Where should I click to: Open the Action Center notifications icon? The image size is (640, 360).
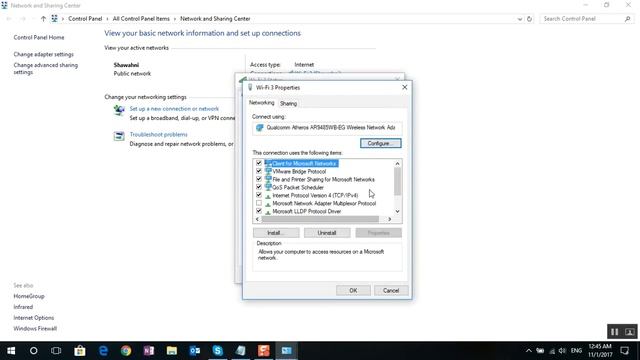(624, 351)
